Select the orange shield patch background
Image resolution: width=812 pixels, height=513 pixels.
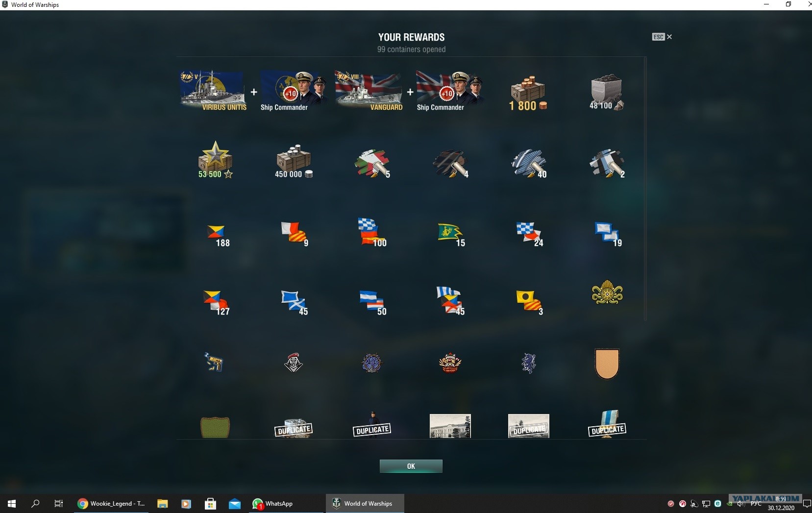coord(607,364)
